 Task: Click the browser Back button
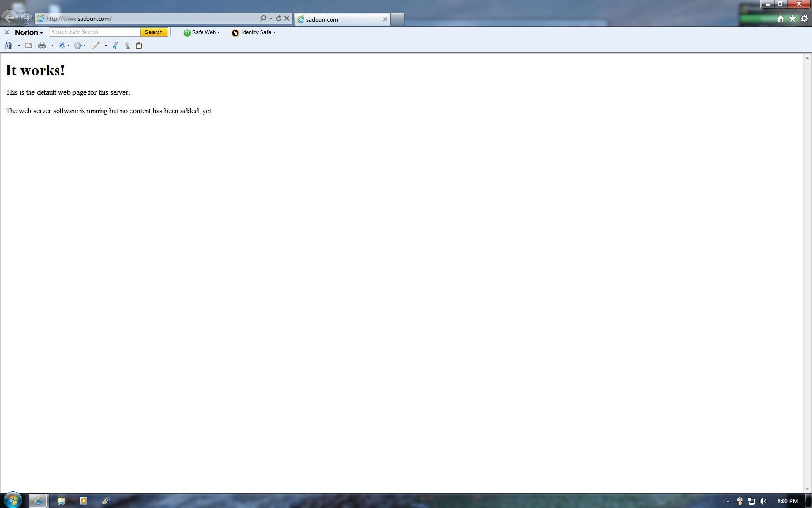(x=10, y=18)
